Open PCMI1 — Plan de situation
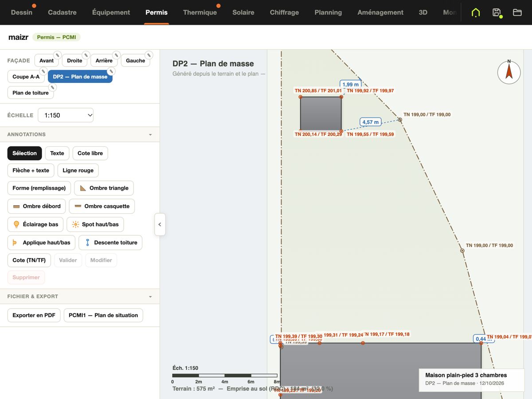This screenshot has height=399, width=532. click(x=103, y=315)
